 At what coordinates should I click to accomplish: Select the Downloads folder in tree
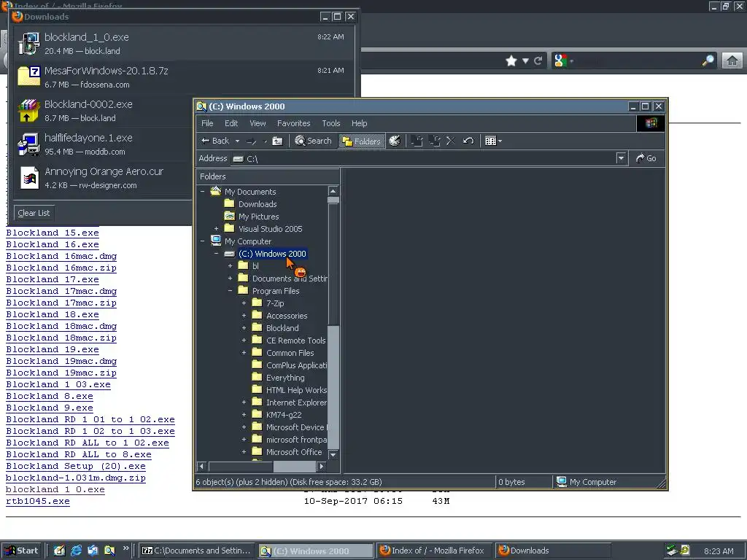pos(258,204)
